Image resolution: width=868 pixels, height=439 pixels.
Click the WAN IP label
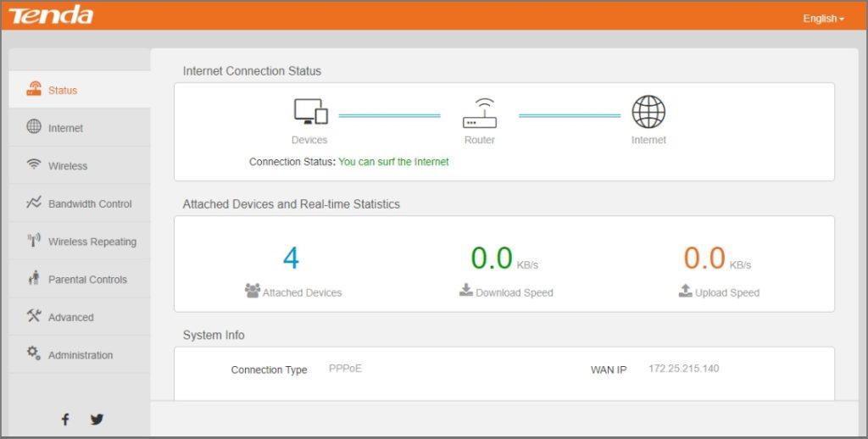tap(609, 370)
